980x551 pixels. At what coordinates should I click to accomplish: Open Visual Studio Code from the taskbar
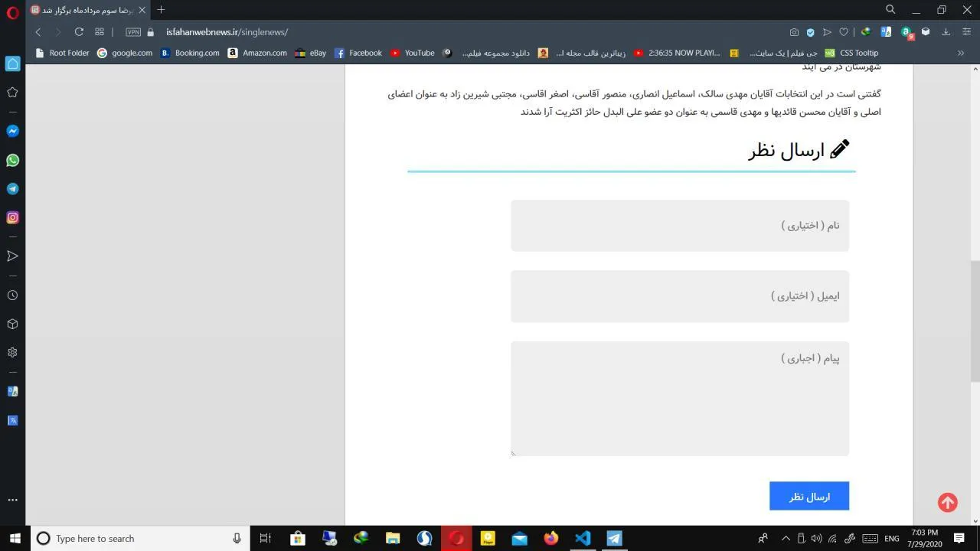pos(583,538)
